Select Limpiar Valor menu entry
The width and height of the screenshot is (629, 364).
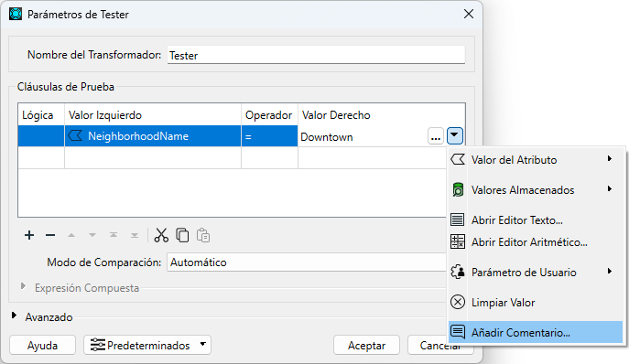536,302
